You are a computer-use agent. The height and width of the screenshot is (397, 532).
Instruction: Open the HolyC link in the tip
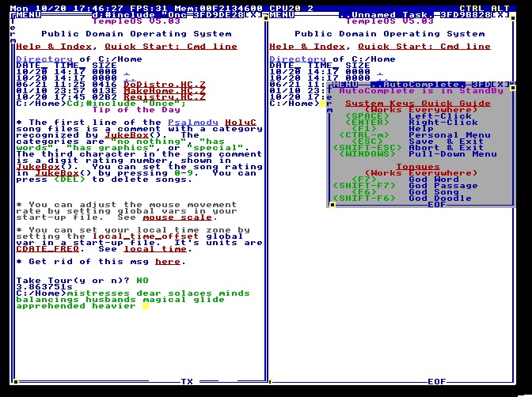[241, 123]
